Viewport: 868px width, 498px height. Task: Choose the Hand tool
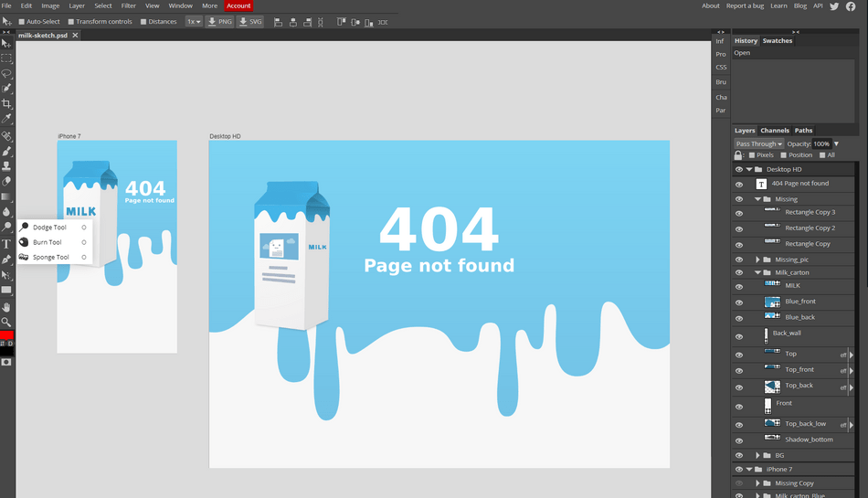pyautogui.click(x=6, y=307)
